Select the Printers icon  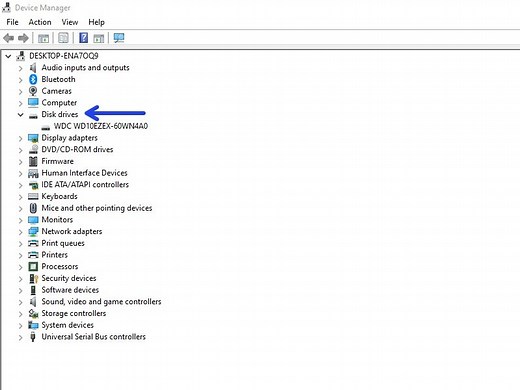coord(33,255)
